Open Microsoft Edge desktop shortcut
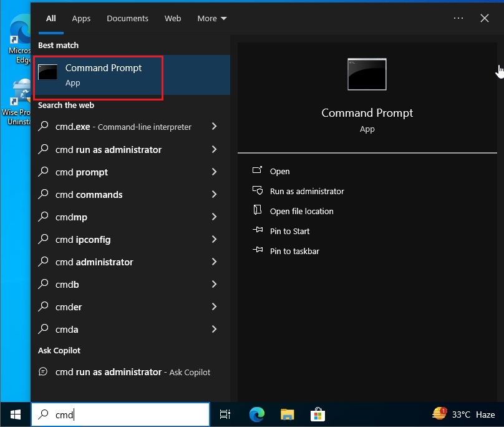504x427 pixels. [18, 29]
